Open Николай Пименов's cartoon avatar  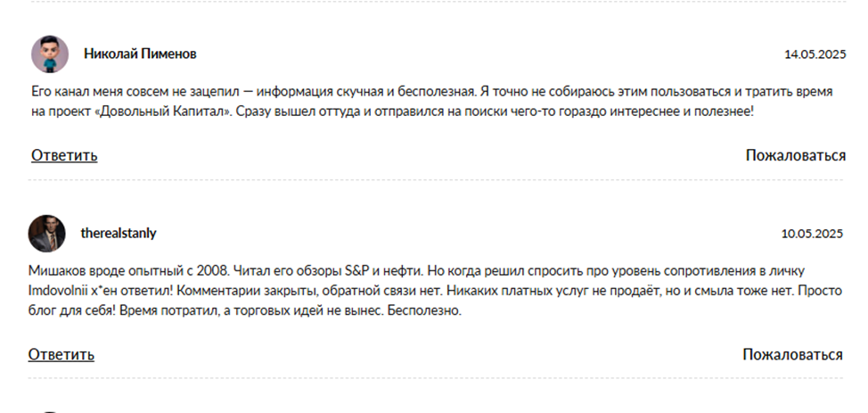click(x=50, y=54)
